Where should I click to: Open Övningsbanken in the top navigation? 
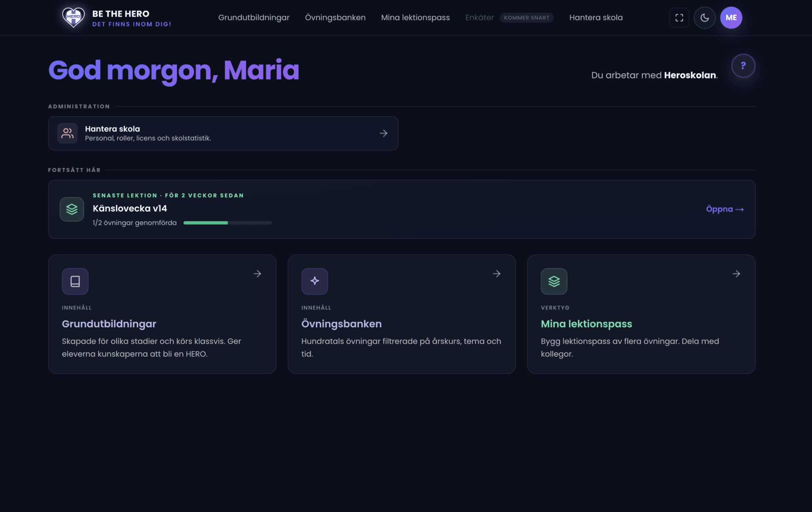[x=335, y=18]
